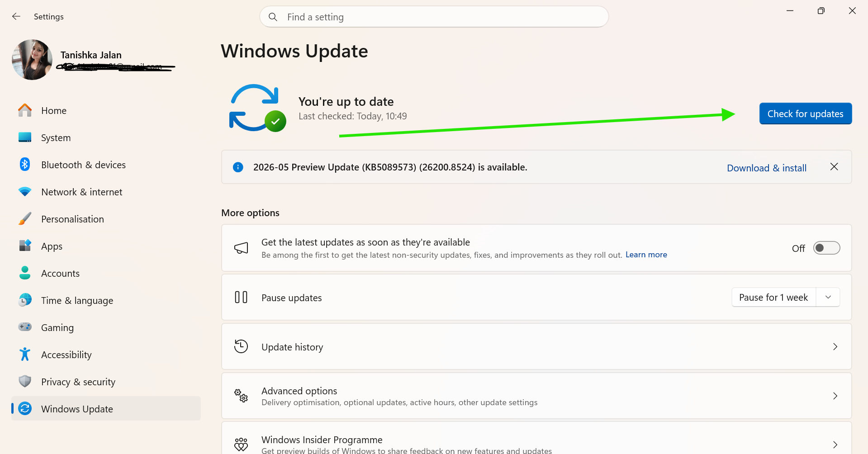Open Apps label in sidebar
868x454 pixels.
(52, 246)
